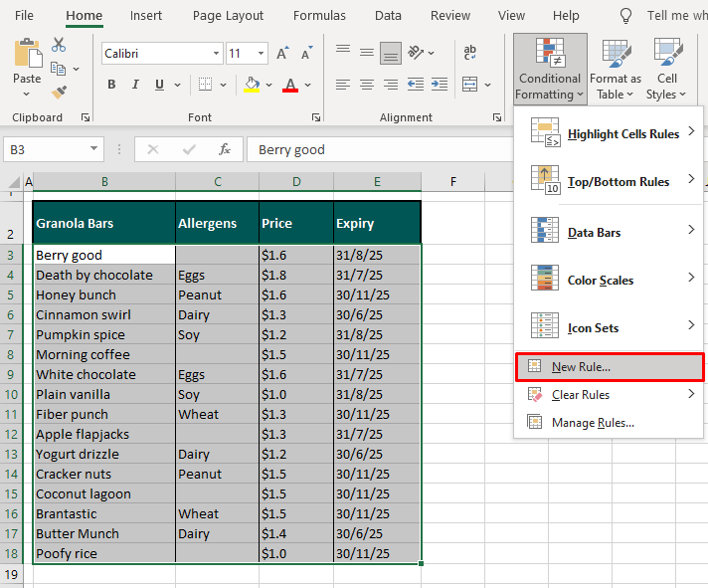Expand the Borders dropdown arrow
Viewport: 708px width, 588px height.
[x=223, y=85]
